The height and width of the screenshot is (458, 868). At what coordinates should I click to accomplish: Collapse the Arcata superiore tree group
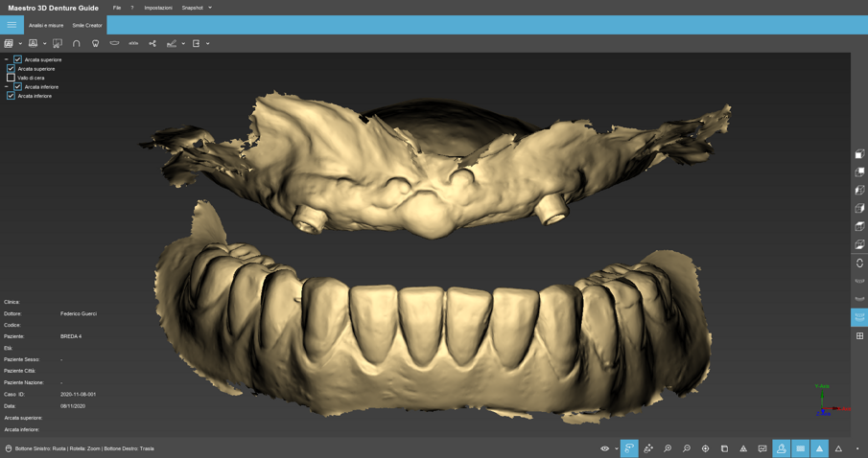coord(6,59)
